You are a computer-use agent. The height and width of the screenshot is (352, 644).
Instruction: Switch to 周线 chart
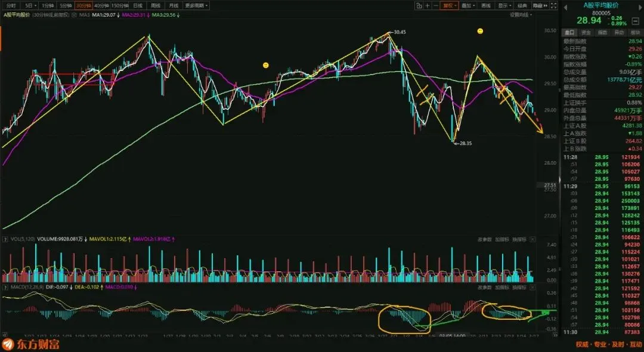(x=156, y=6)
